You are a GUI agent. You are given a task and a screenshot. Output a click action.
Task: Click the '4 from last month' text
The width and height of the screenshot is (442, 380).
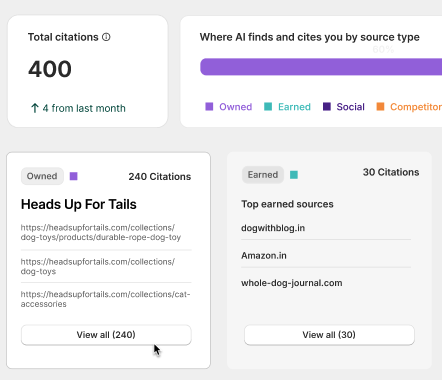pos(84,108)
